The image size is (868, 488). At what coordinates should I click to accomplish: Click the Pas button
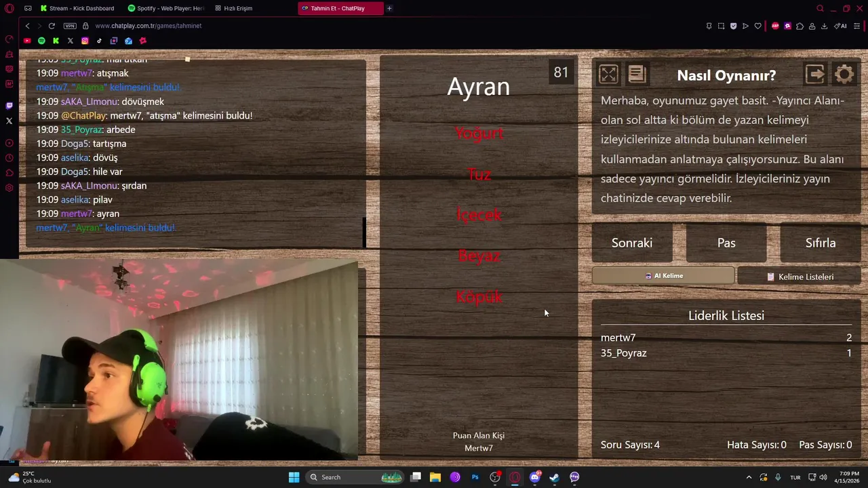click(726, 243)
